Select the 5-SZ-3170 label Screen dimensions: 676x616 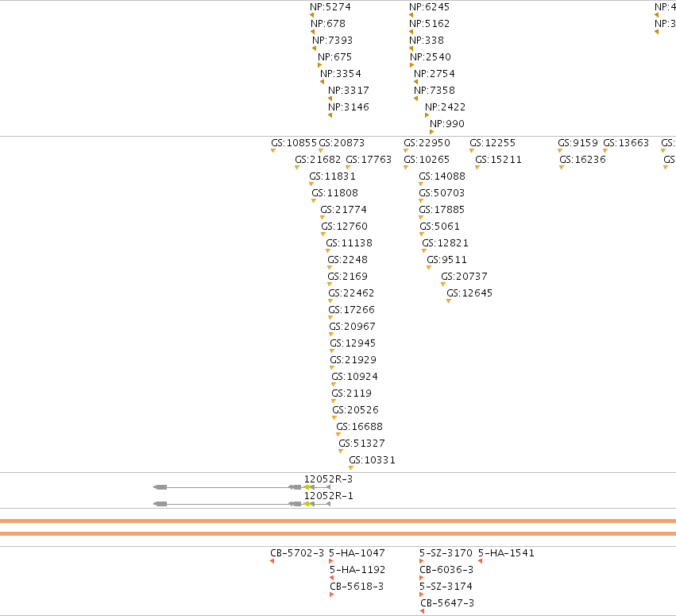click(446, 553)
